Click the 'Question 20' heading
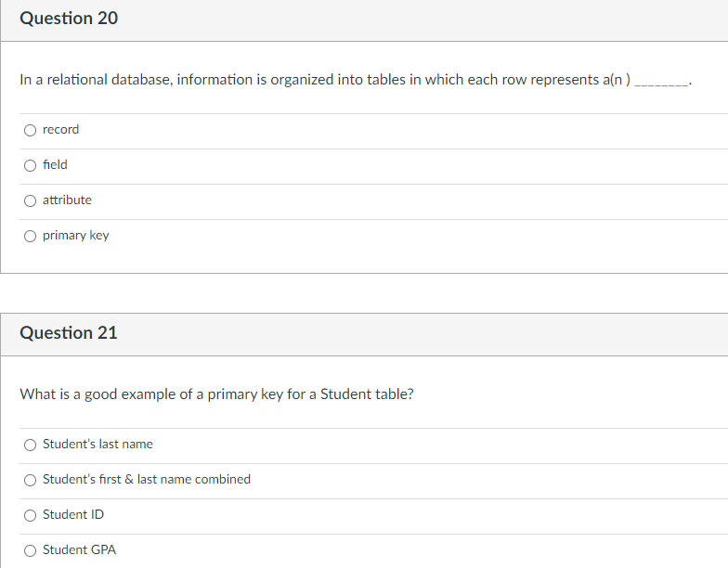Image resolution: width=728 pixels, height=568 pixels. 69,19
